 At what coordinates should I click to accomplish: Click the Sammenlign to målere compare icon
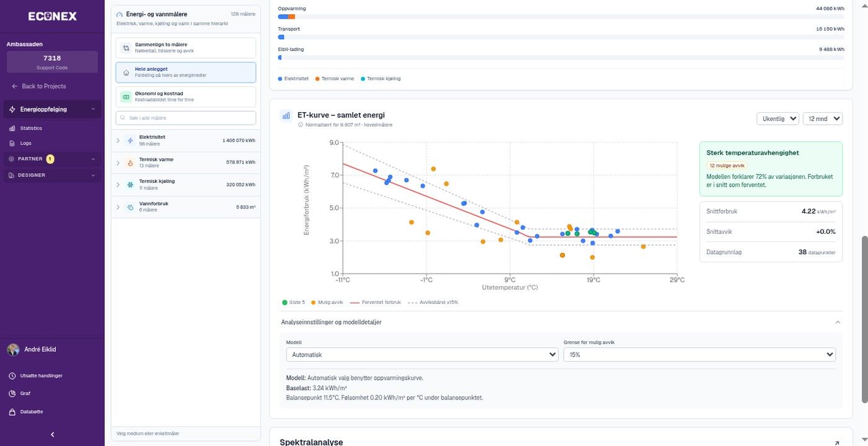click(126, 48)
